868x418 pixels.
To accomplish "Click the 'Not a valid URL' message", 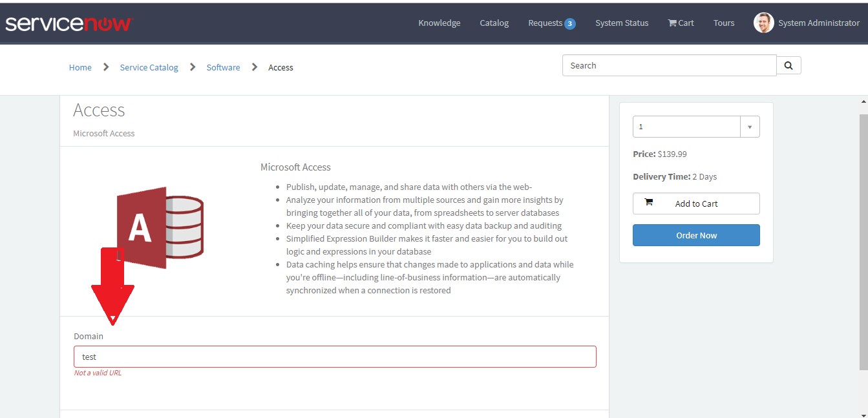I will pos(98,373).
